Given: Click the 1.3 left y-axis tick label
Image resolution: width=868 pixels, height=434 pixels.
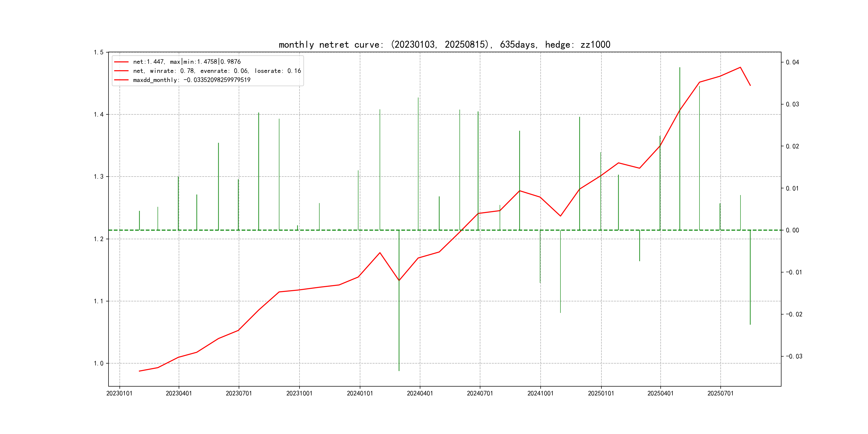Looking at the screenshot, I should point(98,177).
